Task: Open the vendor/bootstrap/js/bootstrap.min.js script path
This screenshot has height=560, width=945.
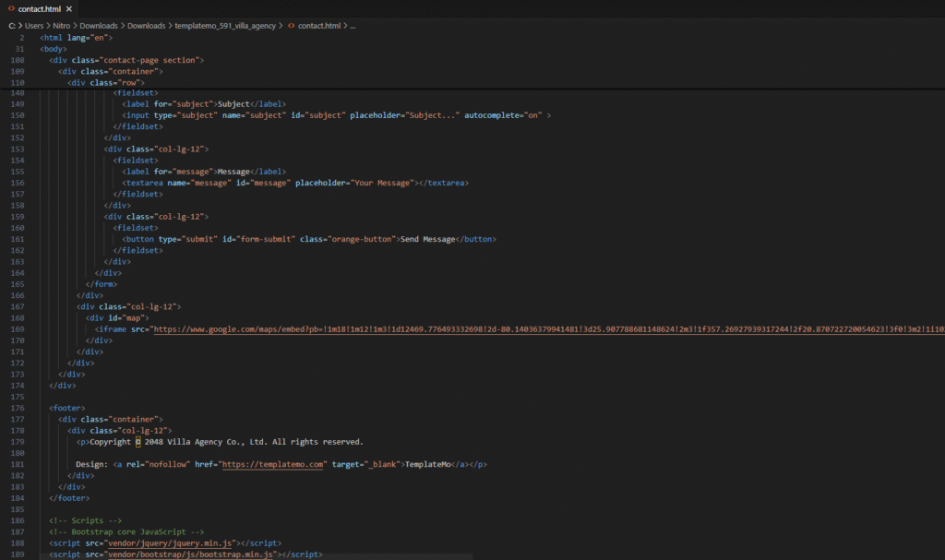Action: click(x=190, y=554)
